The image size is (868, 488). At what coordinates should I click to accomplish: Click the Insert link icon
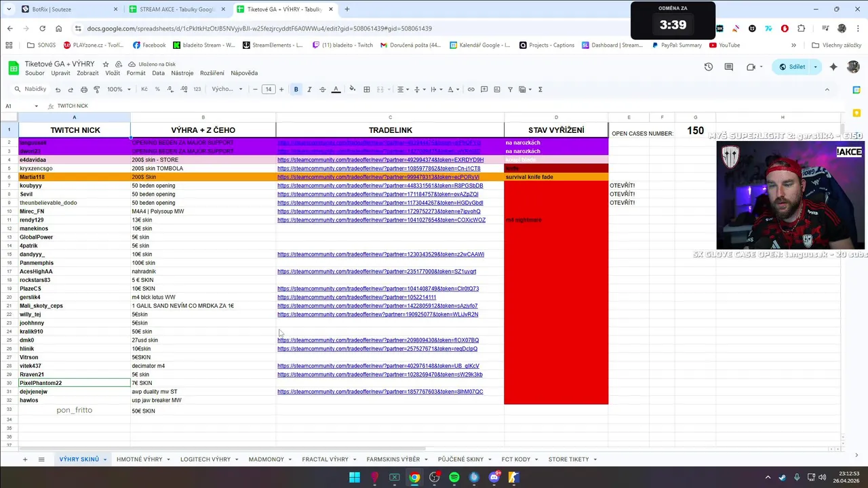pos(471,89)
